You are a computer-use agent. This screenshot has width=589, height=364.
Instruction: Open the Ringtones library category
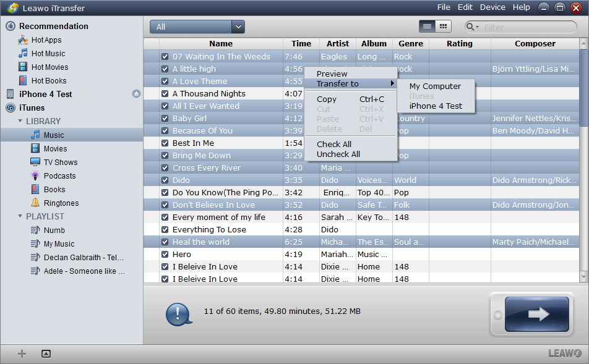61,203
